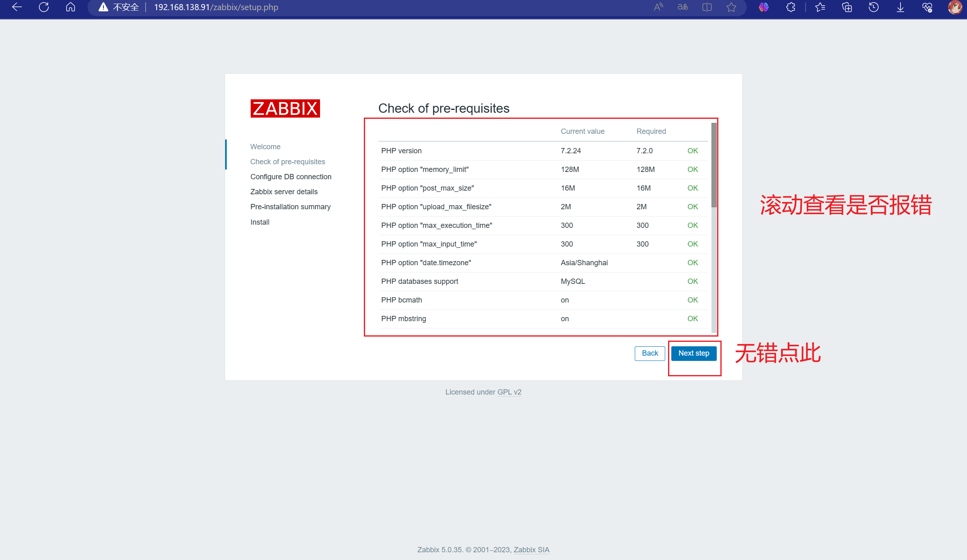The image size is (967, 560).
Task: Click the Next step button
Action: 694,353
